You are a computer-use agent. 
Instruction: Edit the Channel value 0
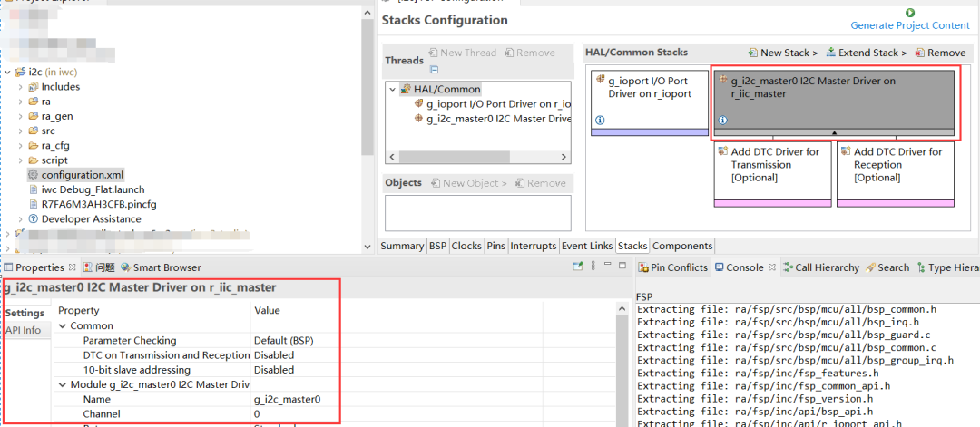point(257,414)
